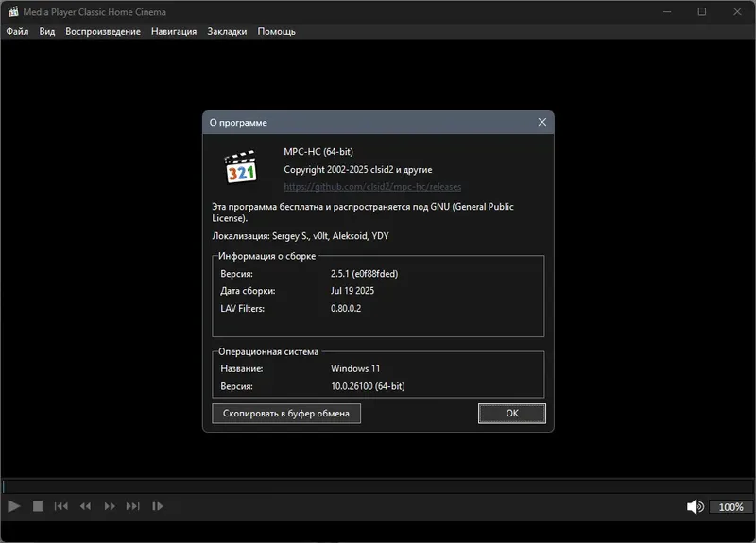
Task: Open the Закладки menu
Action: point(227,31)
